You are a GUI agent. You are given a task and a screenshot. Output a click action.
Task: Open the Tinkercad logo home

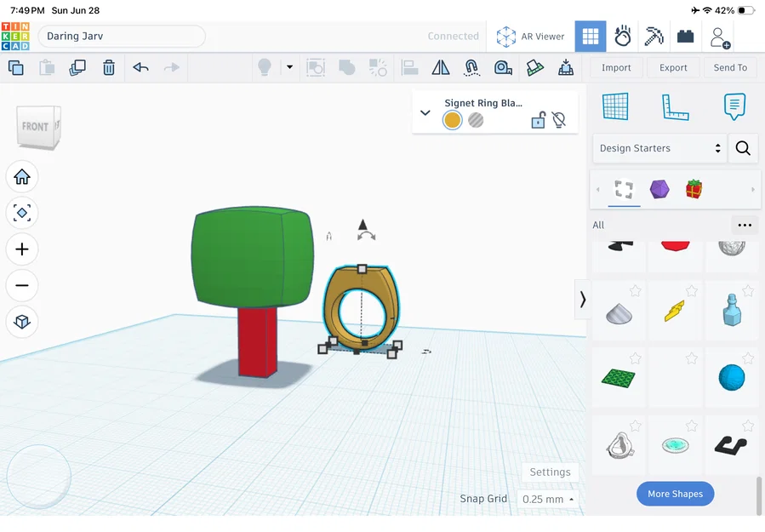point(15,36)
